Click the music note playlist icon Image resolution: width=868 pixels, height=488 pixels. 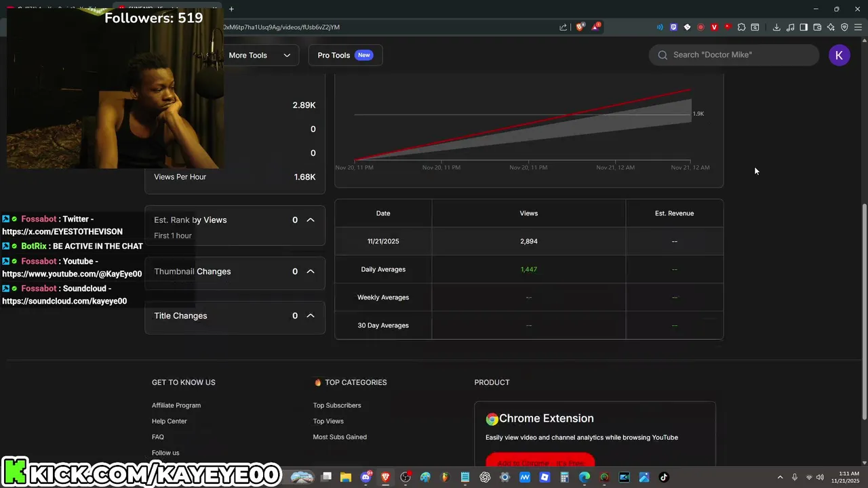790,27
